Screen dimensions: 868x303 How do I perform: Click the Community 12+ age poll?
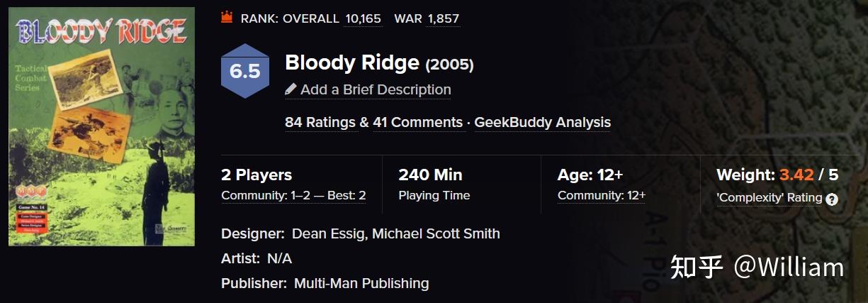point(601,195)
